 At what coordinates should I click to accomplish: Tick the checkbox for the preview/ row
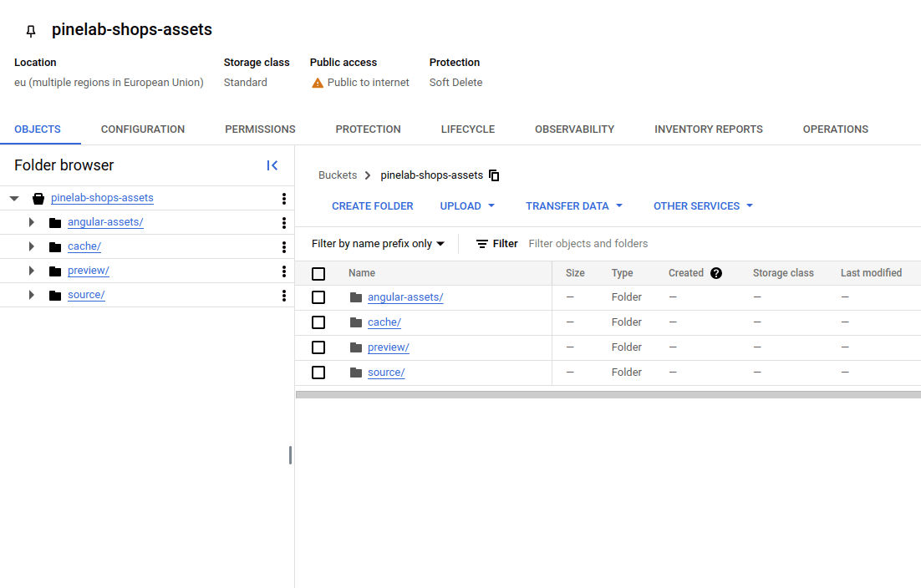click(318, 347)
